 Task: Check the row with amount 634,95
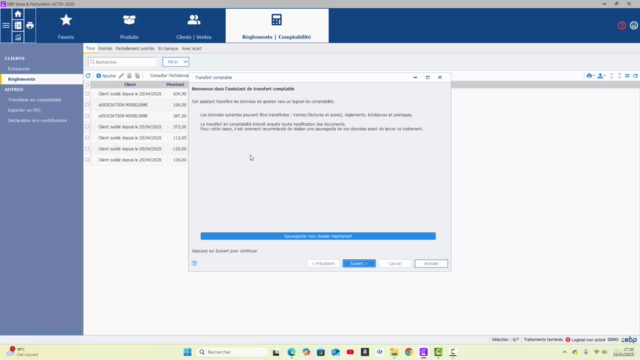click(87, 94)
